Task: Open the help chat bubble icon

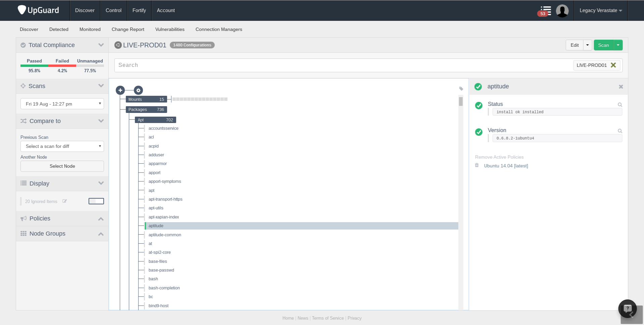Action: click(628, 309)
